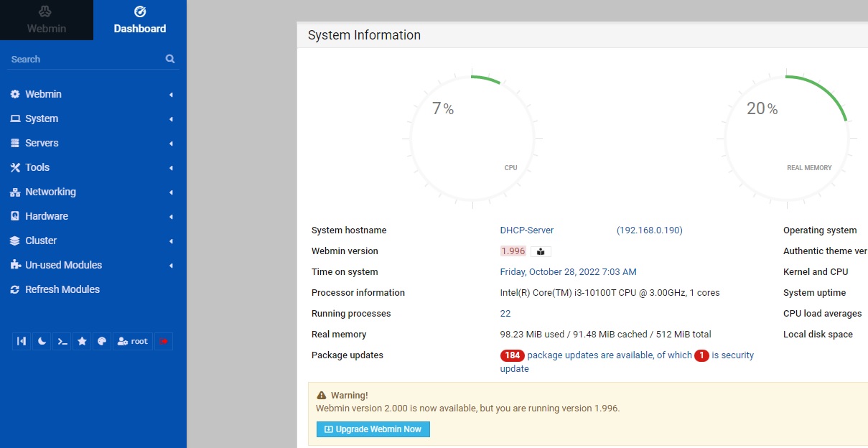Collapse the sidebar with the slider icon
The height and width of the screenshot is (448, 868).
[22, 342]
